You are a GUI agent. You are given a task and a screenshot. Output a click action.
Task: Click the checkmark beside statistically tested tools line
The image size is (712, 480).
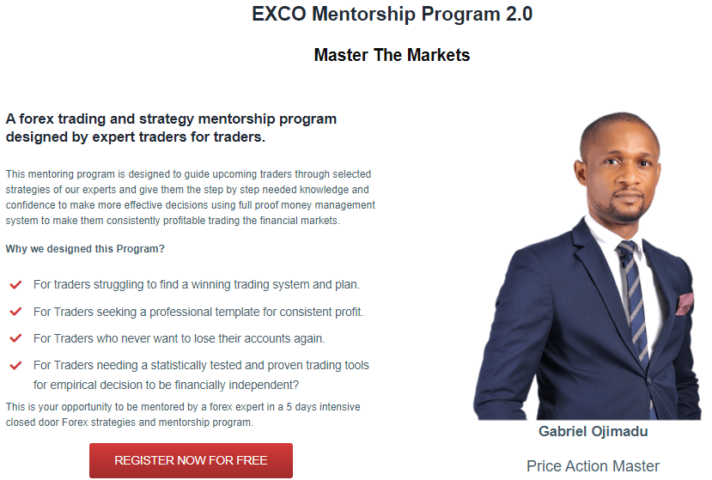click(x=16, y=365)
